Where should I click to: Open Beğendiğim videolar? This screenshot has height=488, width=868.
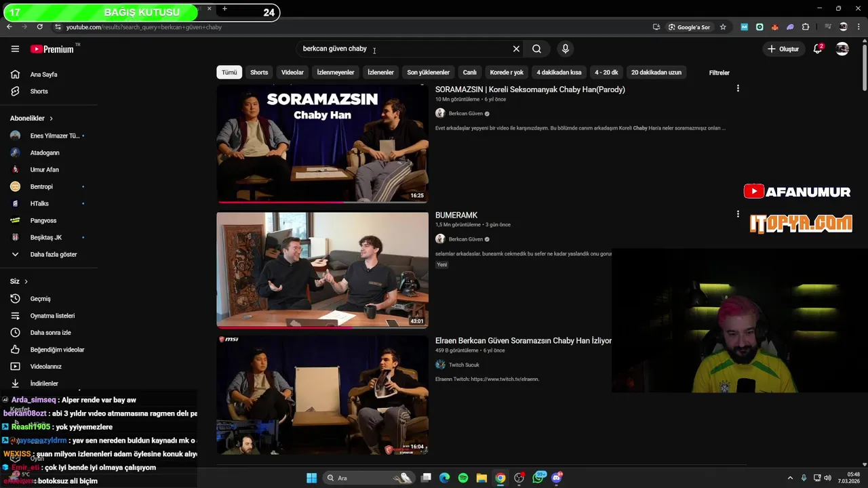57,350
